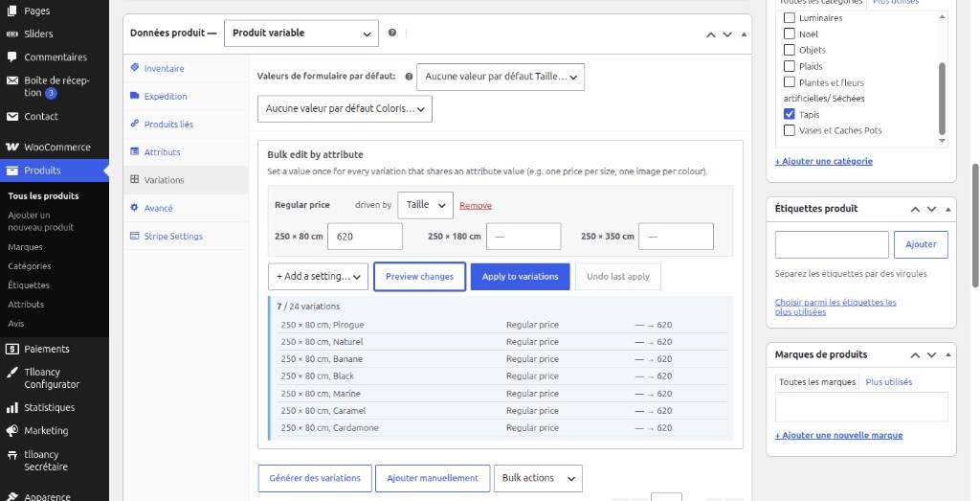Switch to Toutes les marques tab
Image resolution: width=980 pixels, height=501 pixels.
(817, 381)
